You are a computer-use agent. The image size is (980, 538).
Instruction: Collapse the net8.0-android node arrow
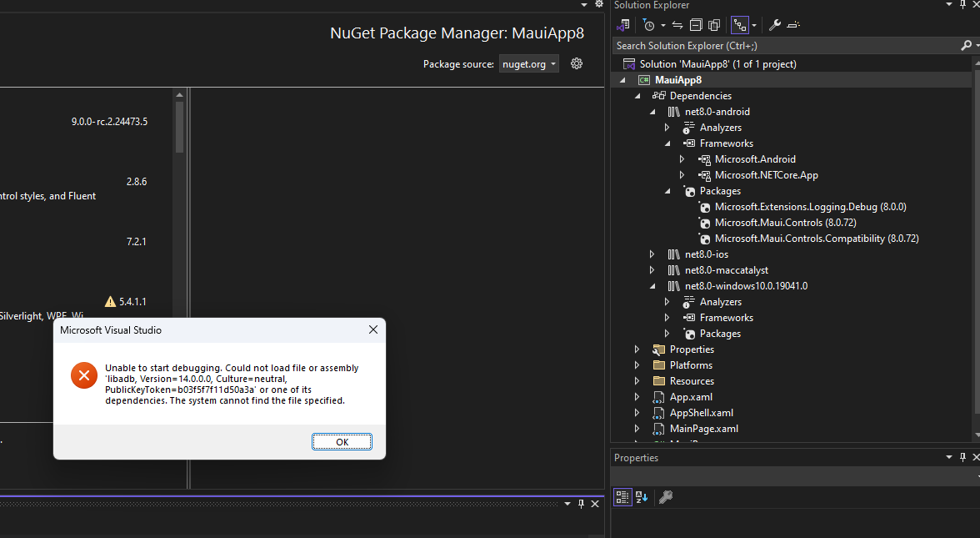[x=652, y=112]
